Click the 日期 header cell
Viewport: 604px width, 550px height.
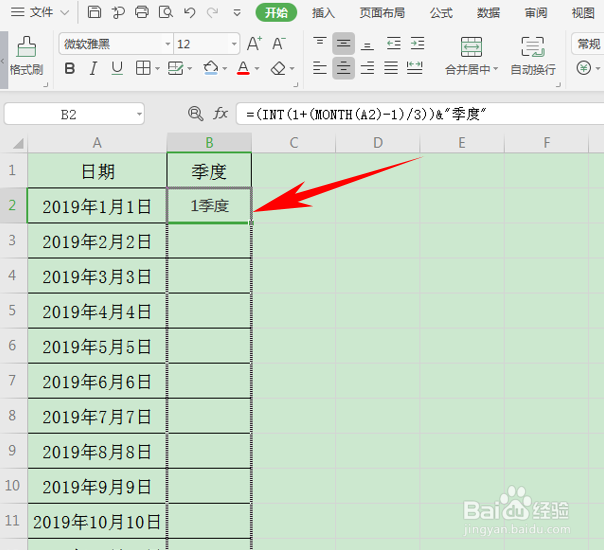[97, 171]
